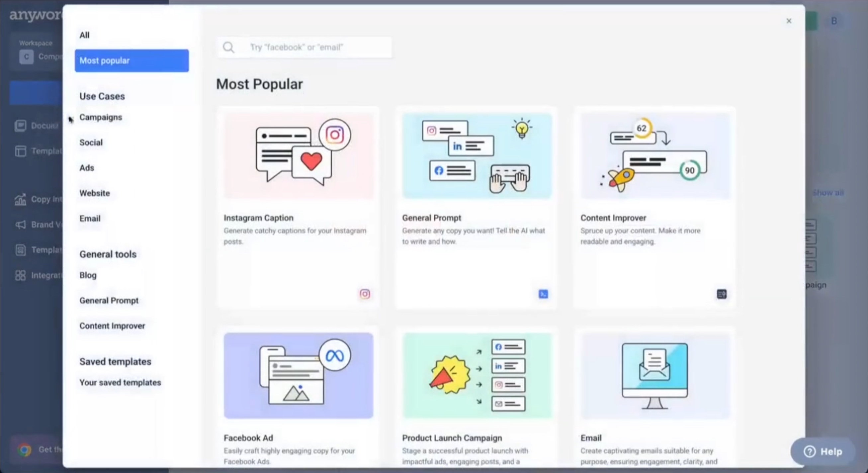The image size is (868, 473).
Task: Click the prompt icon on the General Prompt card
Action: pyautogui.click(x=543, y=294)
